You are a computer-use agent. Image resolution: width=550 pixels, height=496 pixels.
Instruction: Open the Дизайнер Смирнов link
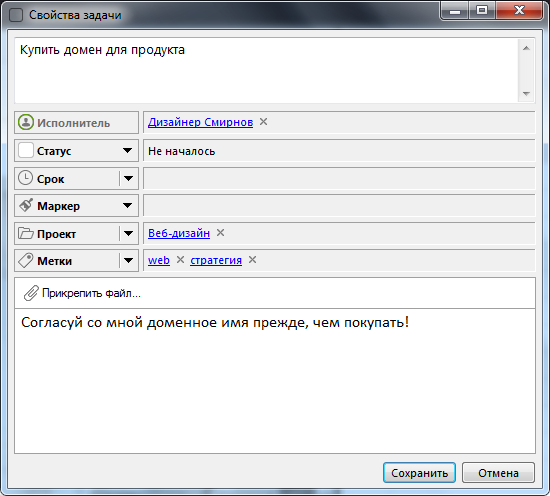[200, 122]
